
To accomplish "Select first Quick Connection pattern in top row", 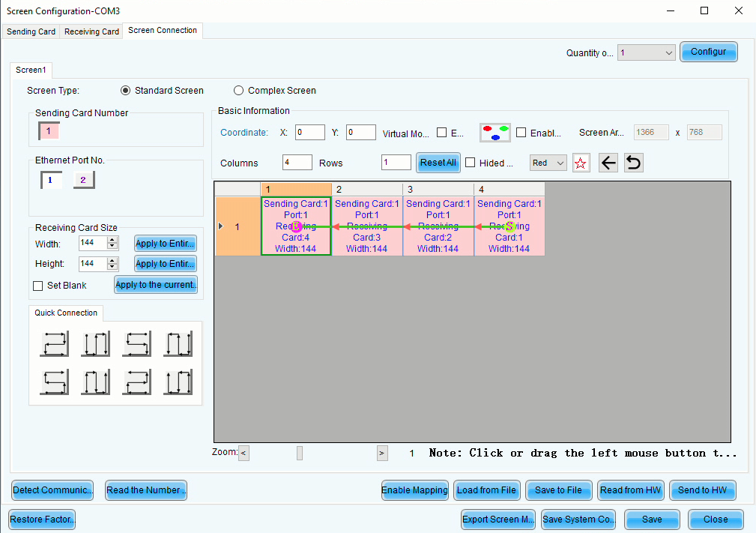I will (x=55, y=344).
